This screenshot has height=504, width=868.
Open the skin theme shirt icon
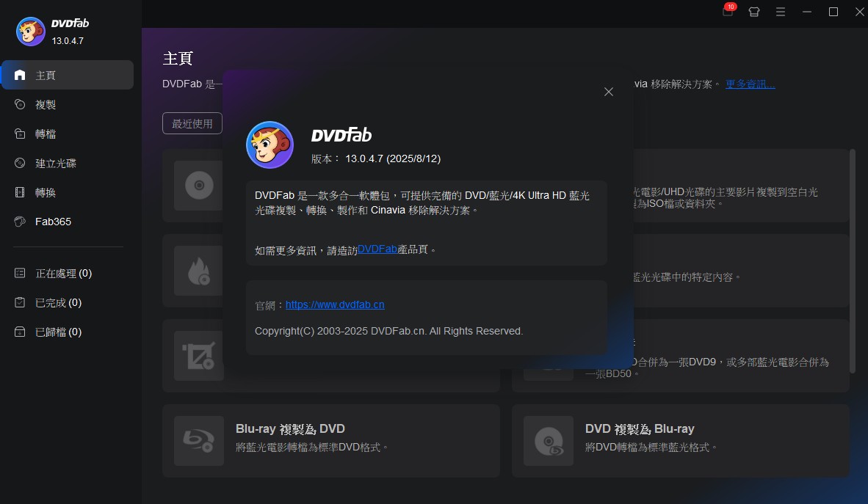pos(754,12)
